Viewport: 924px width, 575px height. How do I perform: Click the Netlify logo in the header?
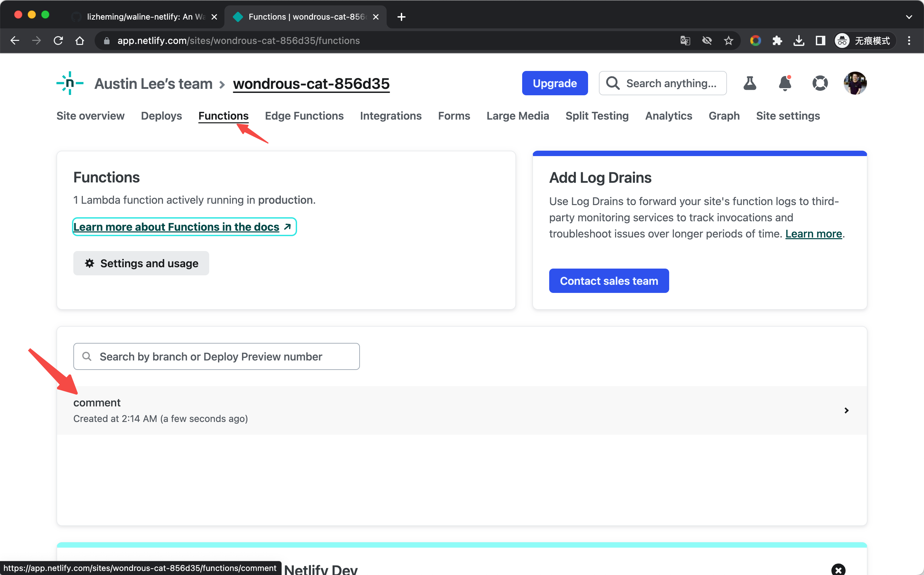click(70, 83)
